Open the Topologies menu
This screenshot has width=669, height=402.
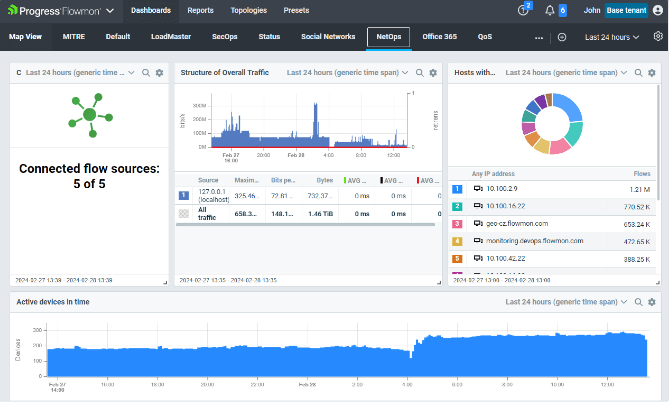(x=248, y=10)
